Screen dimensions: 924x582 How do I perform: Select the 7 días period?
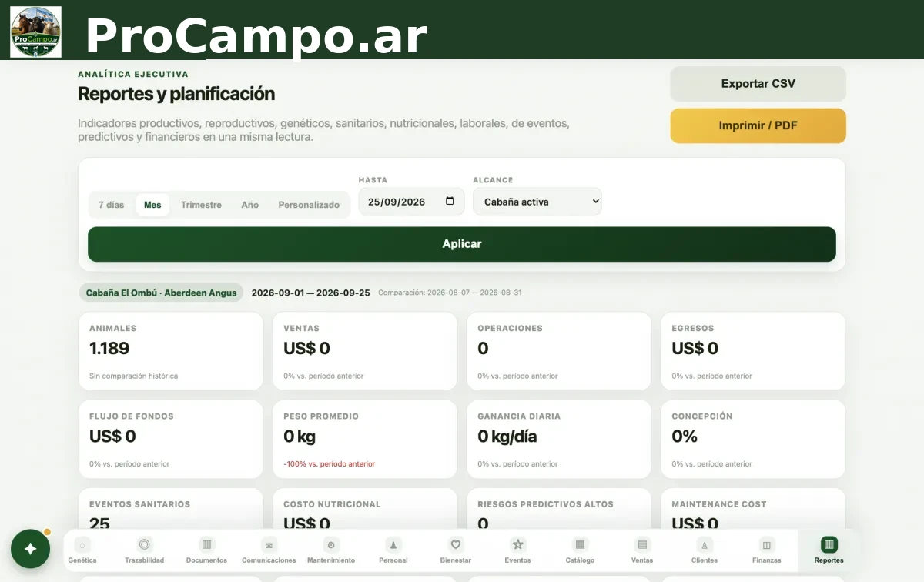(111, 205)
